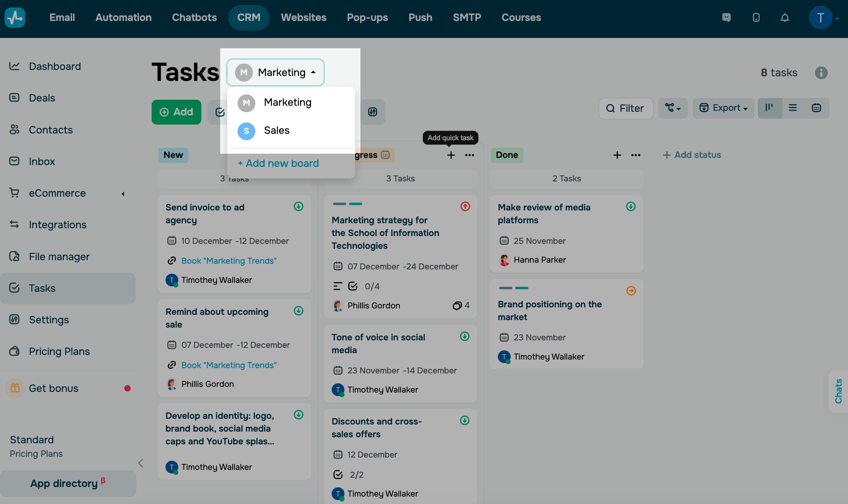Viewport: 848px width, 504px height.
Task: Switch to list view icon
Action: pyautogui.click(x=793, y=108)
